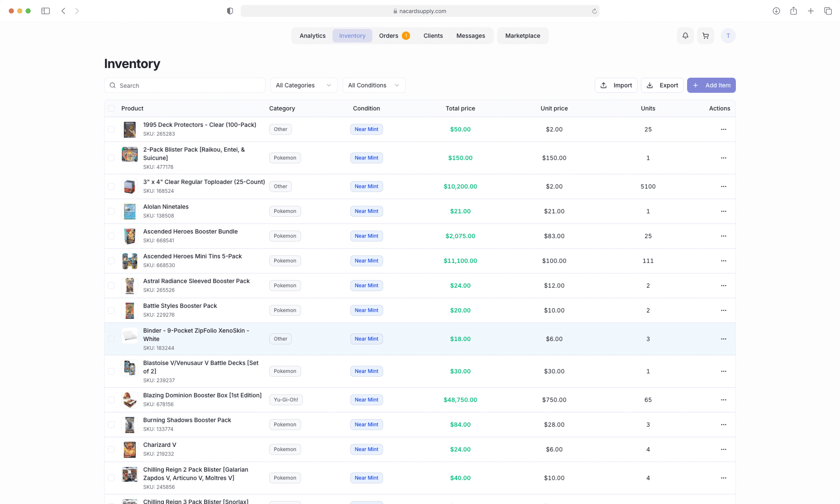The width and height of the screenshot is (840, 504).
Task: Switch to the Analytics tab
Action: point(312,36)
